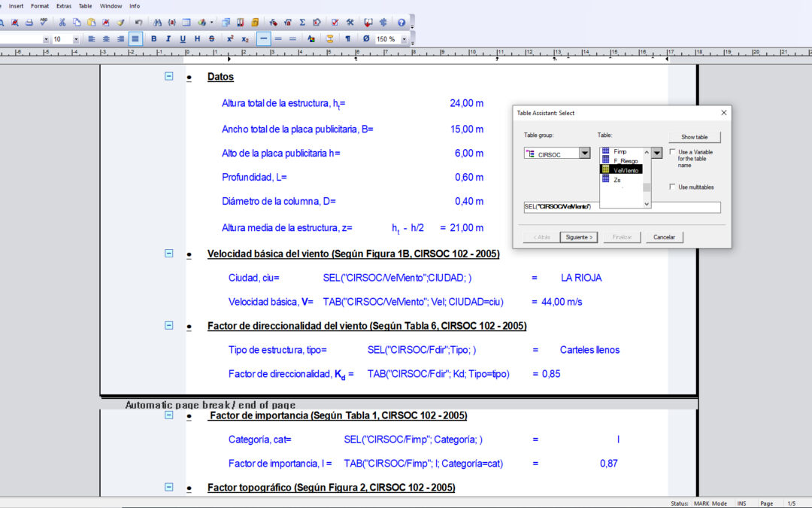Open find with the binoculars icon
Viewport: 812px width, 508px height.
pyautogui.click(x=157, y=23)
